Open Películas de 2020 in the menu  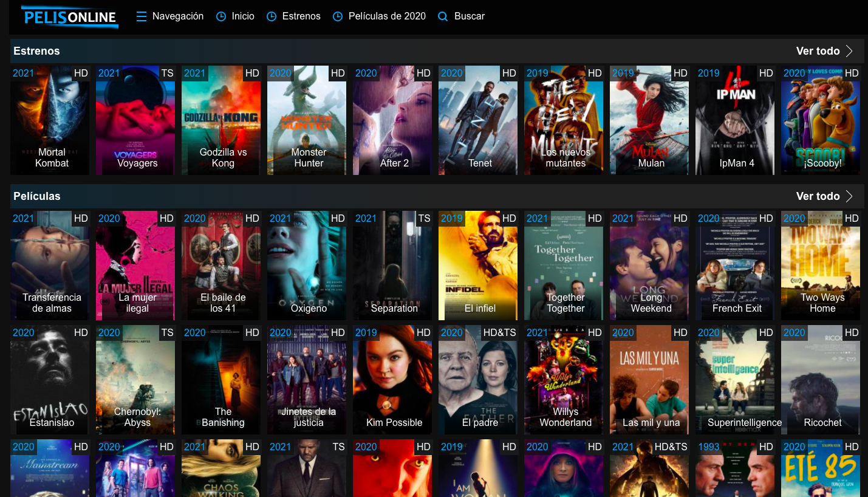387,16
